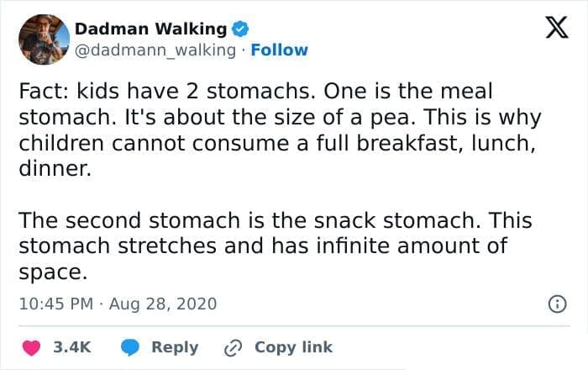
Task: Click the word 'dinner.' in the tweet
Action: [47, 167]
